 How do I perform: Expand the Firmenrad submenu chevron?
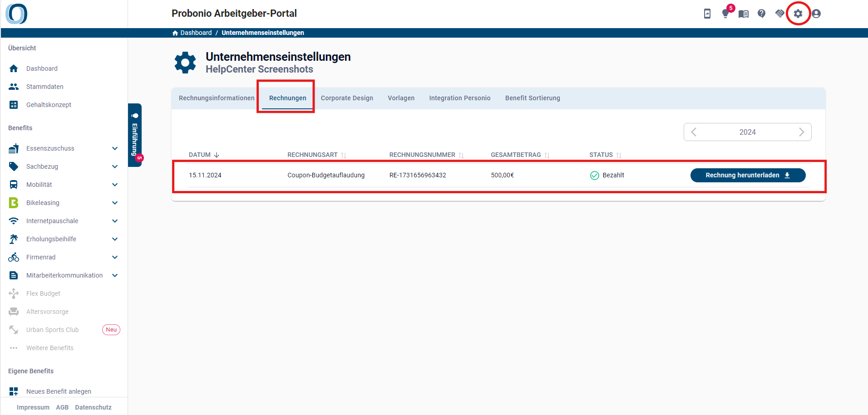[x=115, y=257]
